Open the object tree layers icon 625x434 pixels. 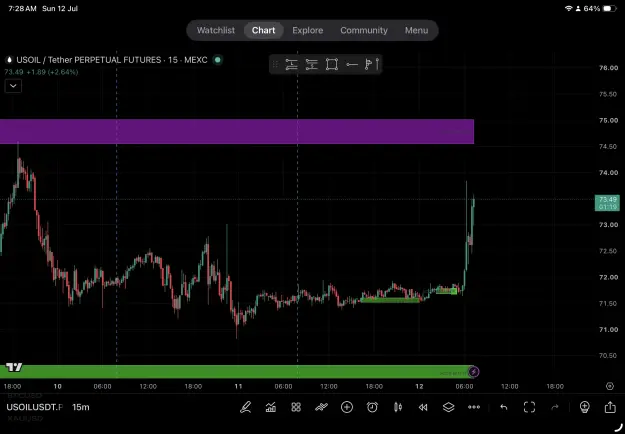click(448, 407)
